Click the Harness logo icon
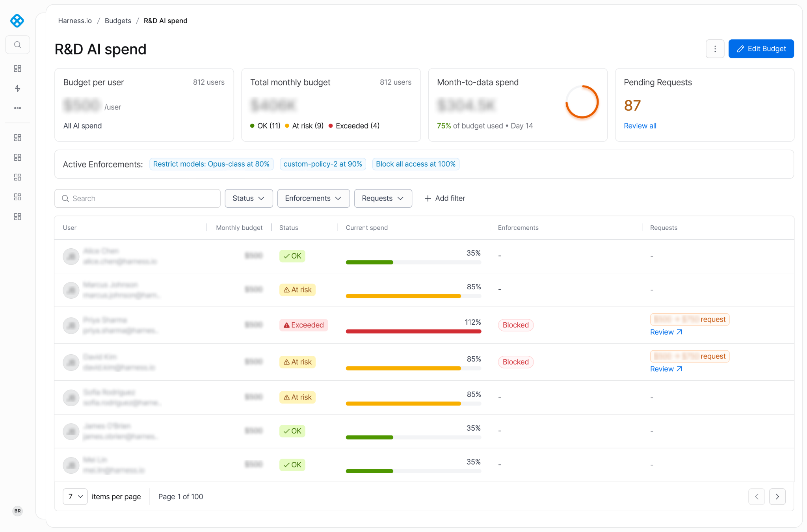 [x=17, y=20]
